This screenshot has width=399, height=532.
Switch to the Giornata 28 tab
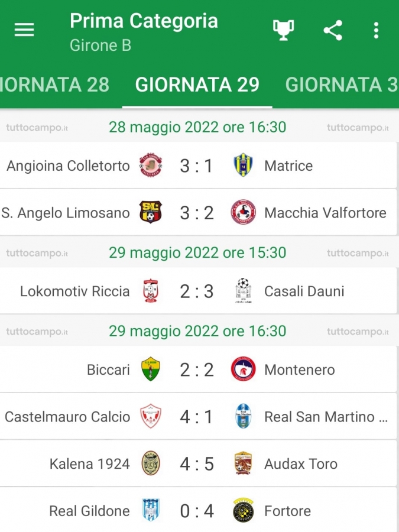click(54, 85)
